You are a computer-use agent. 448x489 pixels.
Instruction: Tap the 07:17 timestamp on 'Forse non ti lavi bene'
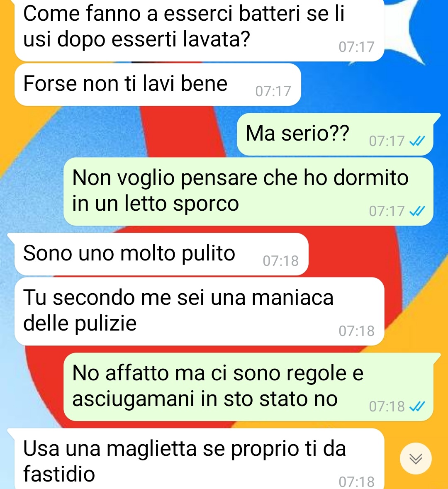(273, 91)
